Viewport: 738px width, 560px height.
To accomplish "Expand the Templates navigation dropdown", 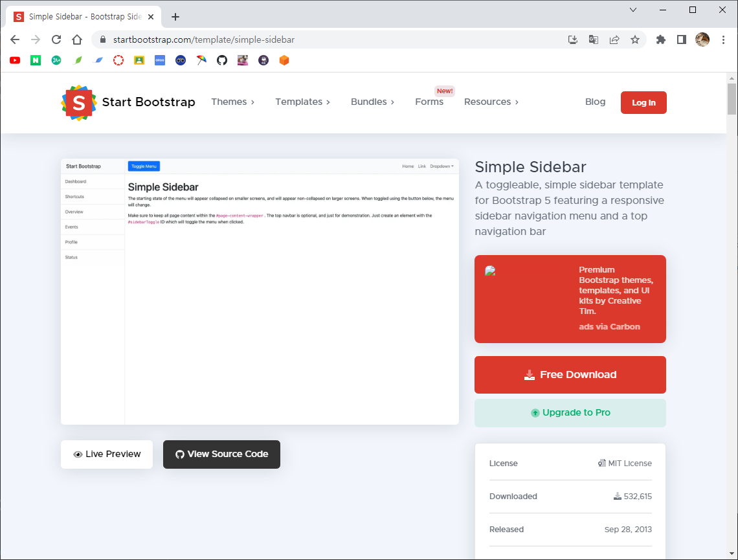I will point(302,102).
